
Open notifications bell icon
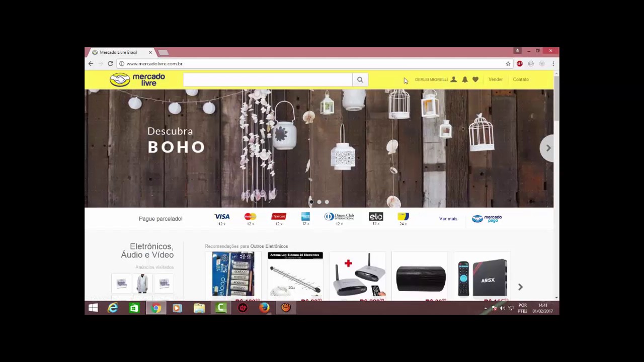[x=464, y=79]
